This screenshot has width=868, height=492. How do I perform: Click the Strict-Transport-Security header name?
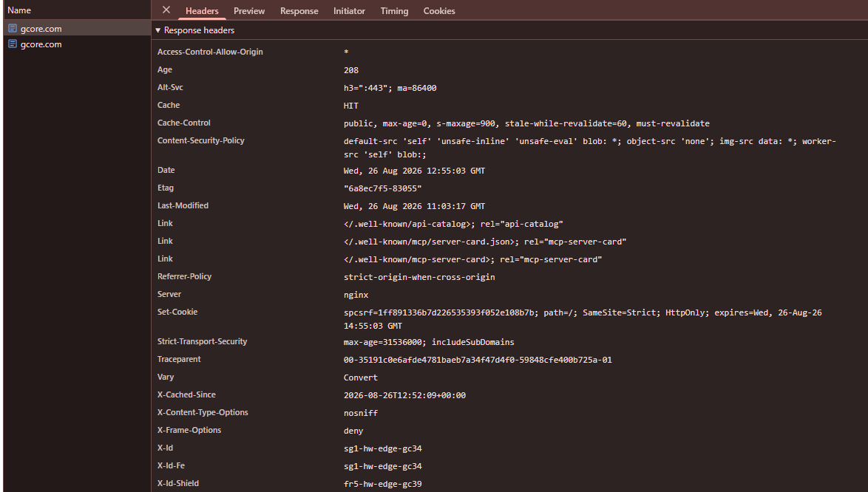(202, 341)
